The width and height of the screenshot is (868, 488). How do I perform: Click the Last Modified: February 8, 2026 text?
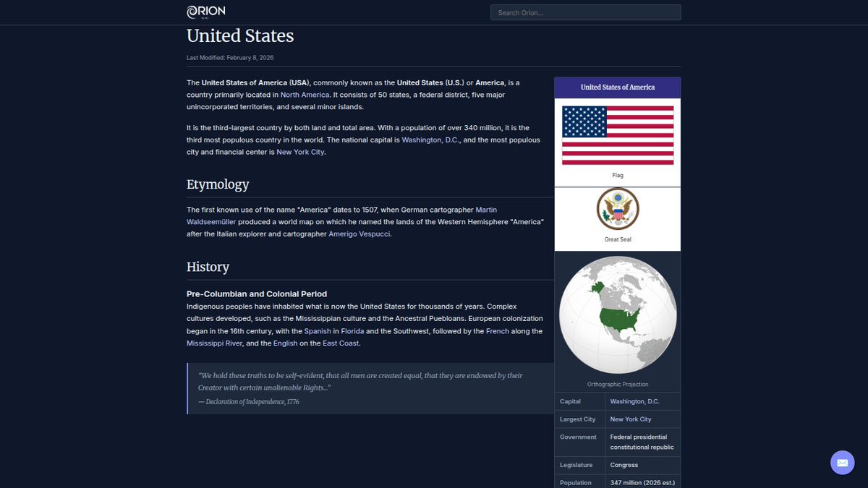tap(230, 57)
